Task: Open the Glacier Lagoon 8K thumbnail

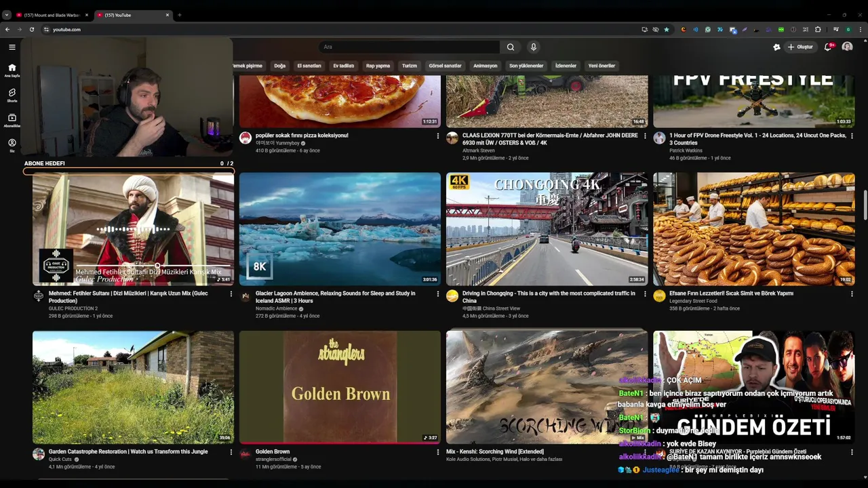Action: coord(340,229)
